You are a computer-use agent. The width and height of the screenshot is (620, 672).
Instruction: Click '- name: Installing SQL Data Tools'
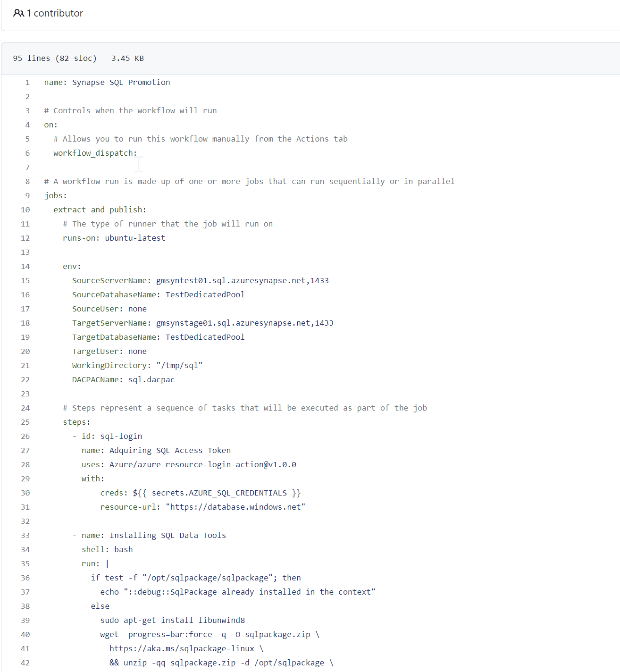click(149, 536)
